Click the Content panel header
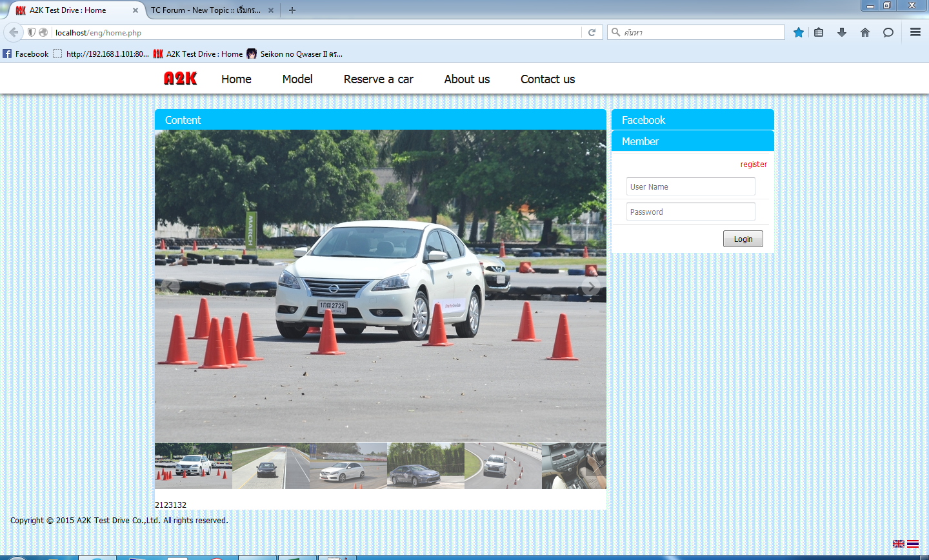This screenshot has height=560, width=929. coord(381,119)
